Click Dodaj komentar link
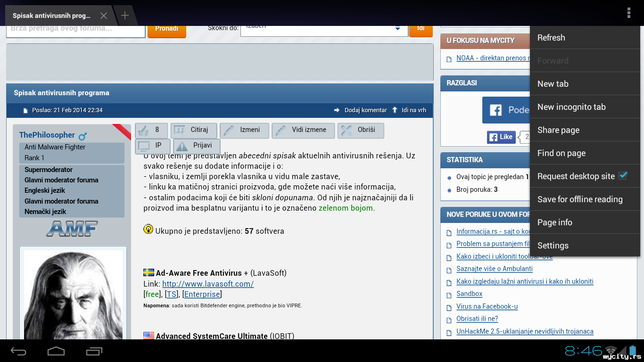Image resolution: width=644 pixels, height=362 pixels. pyautogui.click(x=365, y=110)
